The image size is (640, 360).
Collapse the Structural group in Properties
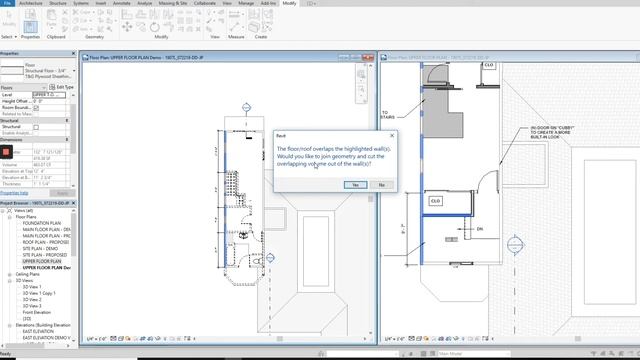coord(67,120)
